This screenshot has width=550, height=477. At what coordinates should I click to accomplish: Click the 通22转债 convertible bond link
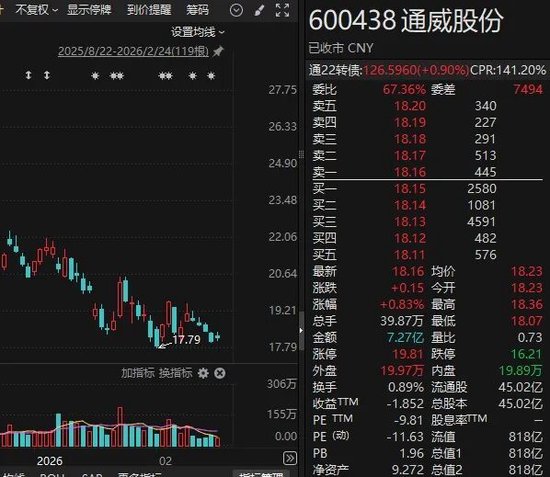coord(335,70)
